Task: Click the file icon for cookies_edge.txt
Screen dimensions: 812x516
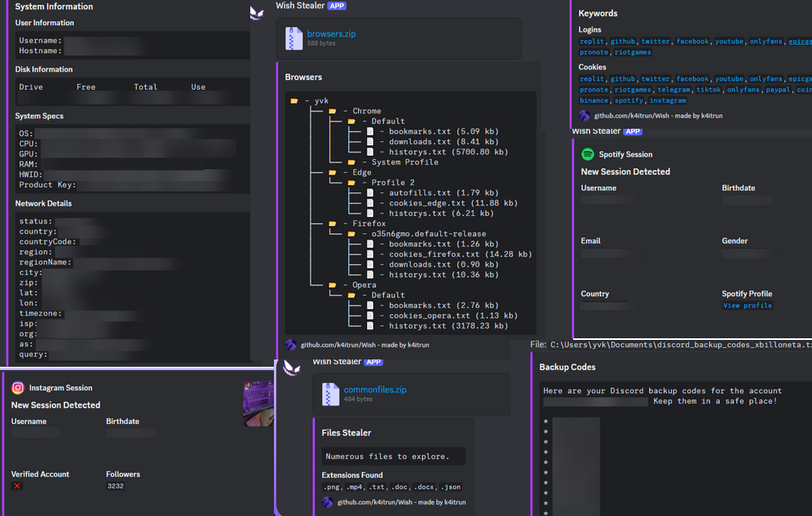Action: pos(370,203)
